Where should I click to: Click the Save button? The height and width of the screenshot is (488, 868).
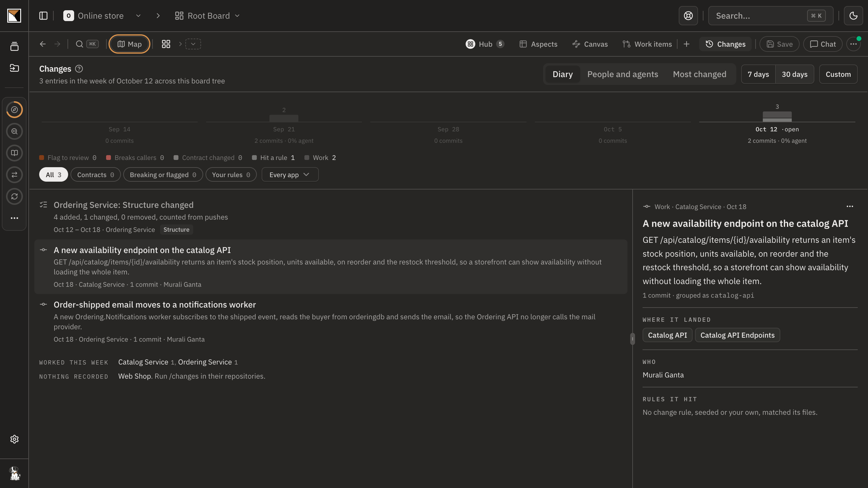(779, 44)
